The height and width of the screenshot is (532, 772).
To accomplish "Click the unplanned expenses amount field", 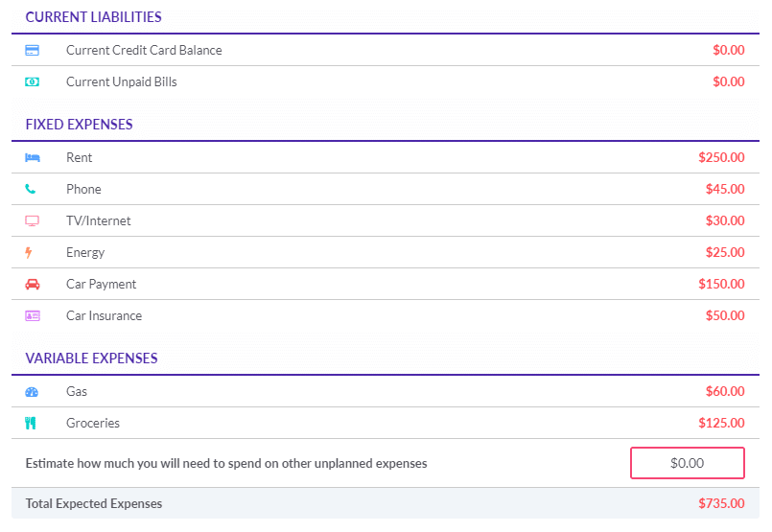I will coord(688,463).
